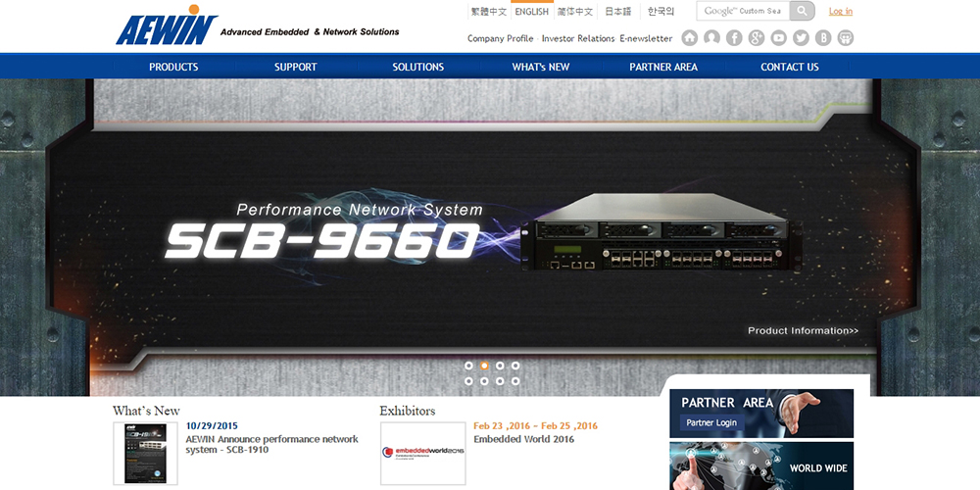The height and width of the screenshot is (490, 980).
Task: Switch language to 简体中文
Action: pos(575,11)
